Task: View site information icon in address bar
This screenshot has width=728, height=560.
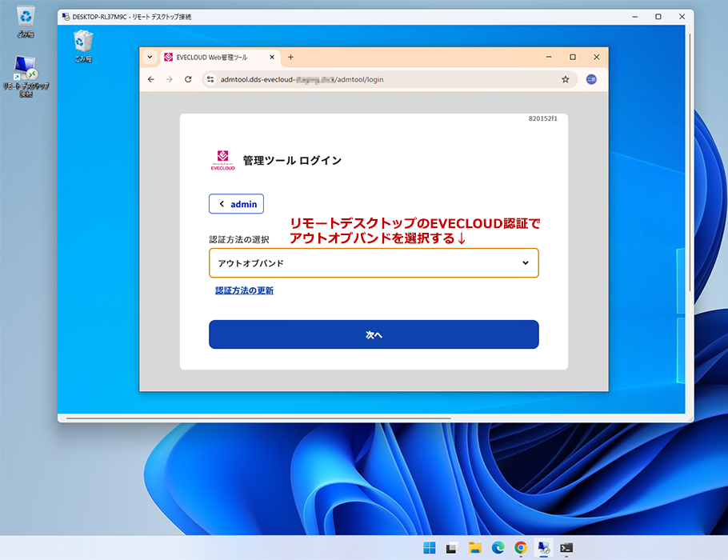Action: 210,79
